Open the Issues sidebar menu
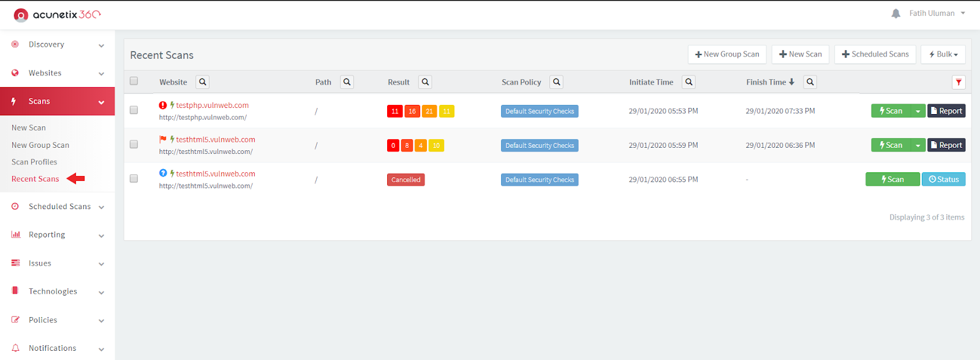The height and width of the screenshot is (360, 980). click(x=58, y=263)
